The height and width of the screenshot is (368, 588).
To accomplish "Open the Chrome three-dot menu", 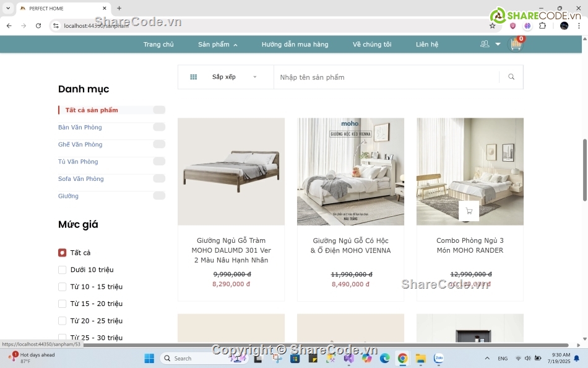I will [579, 26].
